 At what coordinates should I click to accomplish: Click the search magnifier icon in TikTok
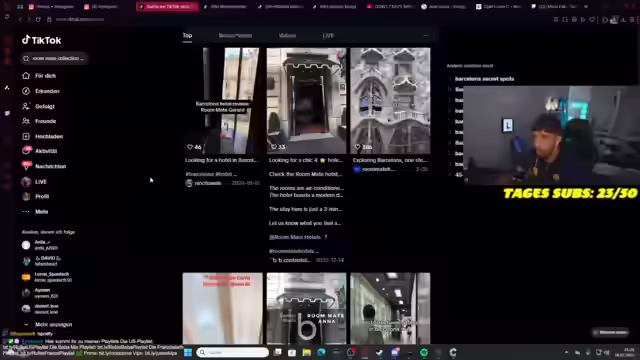click(26, 58)
